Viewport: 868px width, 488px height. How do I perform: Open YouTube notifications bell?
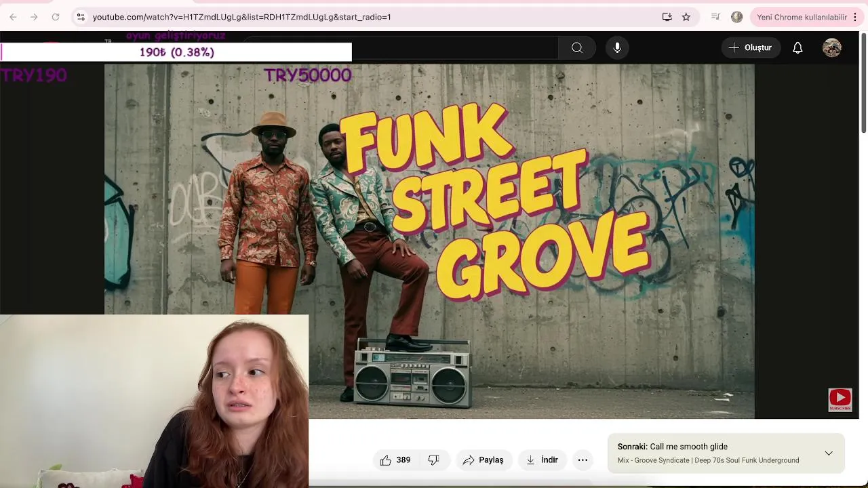pyautogui.click(x=797, y=47)
